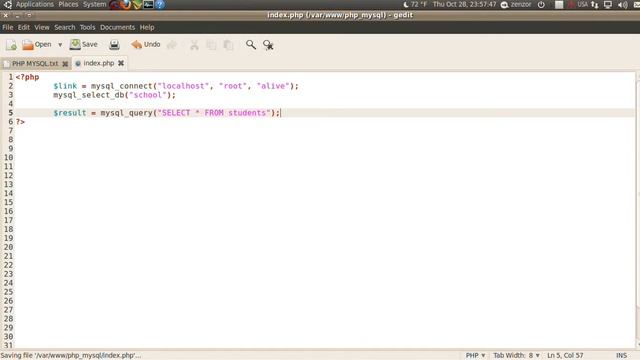Open the PHP language selector in status bar
Viewport: 640px width, 360px height.
pyautogui.click(x=476, y=356)
